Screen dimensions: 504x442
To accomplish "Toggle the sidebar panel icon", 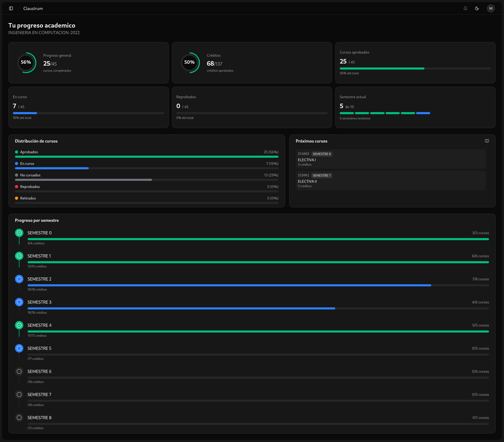I will tap(11, 8).
